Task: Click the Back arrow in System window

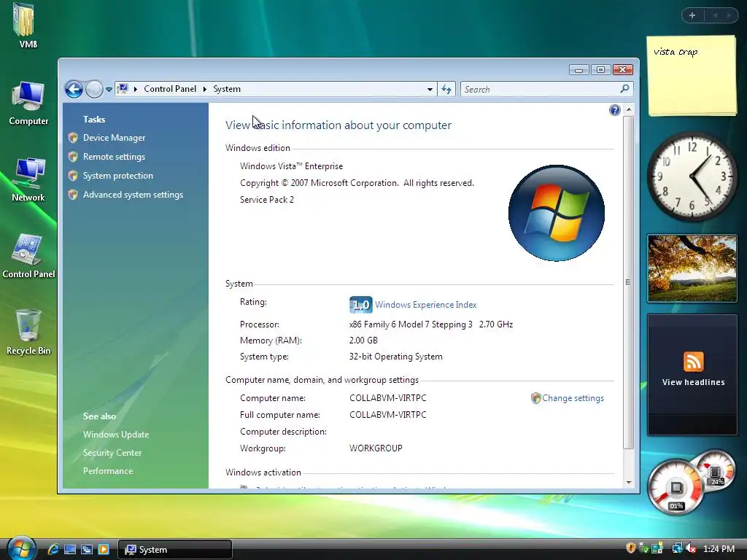Action: [74, 89]
